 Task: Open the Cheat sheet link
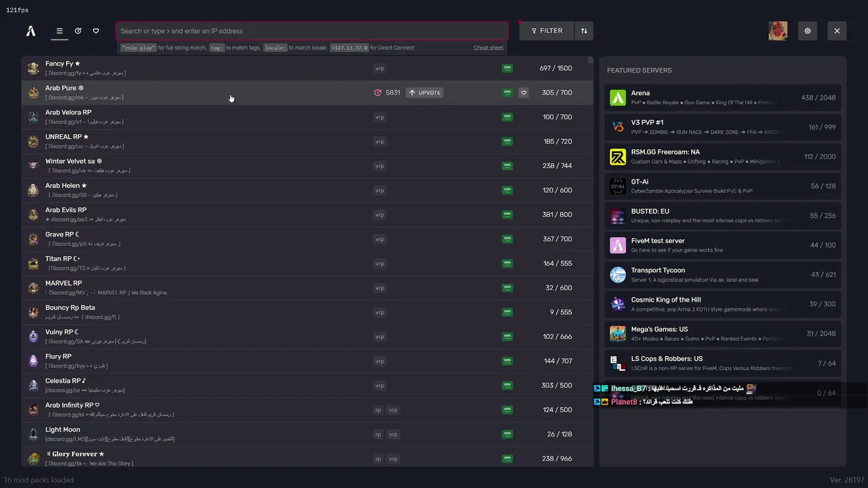488,47
